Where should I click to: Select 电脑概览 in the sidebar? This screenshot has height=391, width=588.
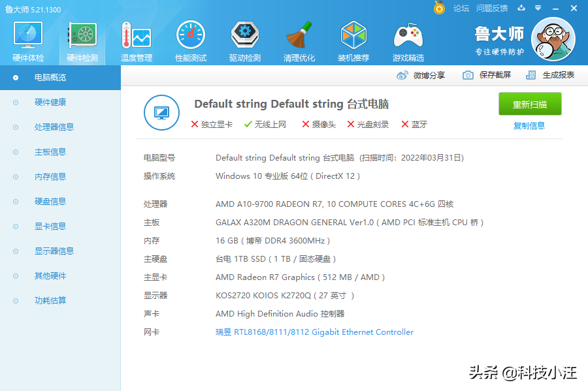60,78
